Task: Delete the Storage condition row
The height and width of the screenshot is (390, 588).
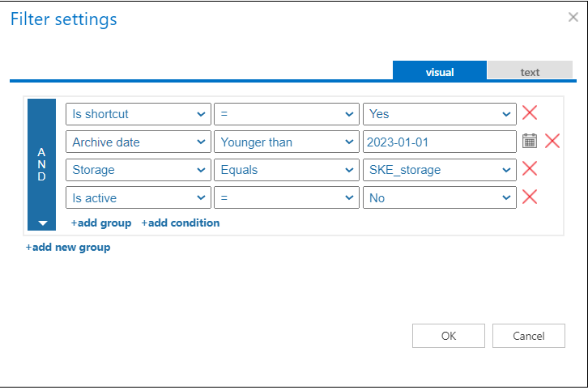Action: tap(530, 169)
